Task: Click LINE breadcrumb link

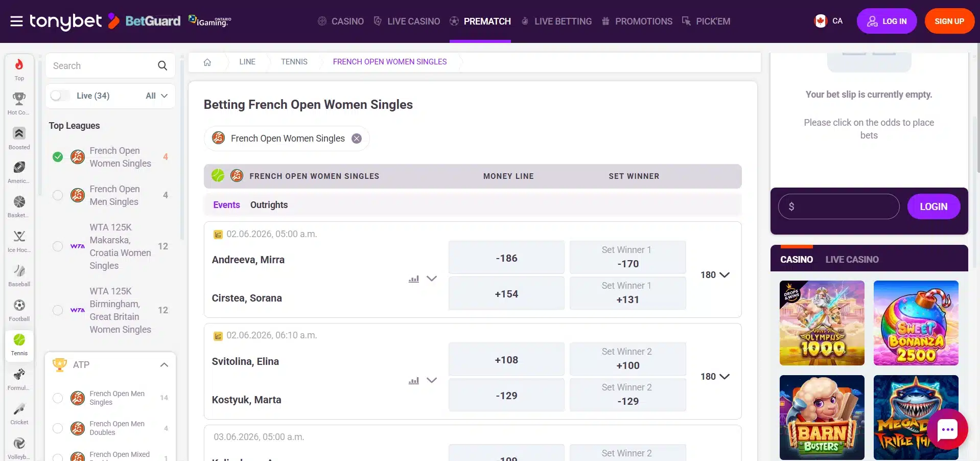Action: click(x=247, y=62)
